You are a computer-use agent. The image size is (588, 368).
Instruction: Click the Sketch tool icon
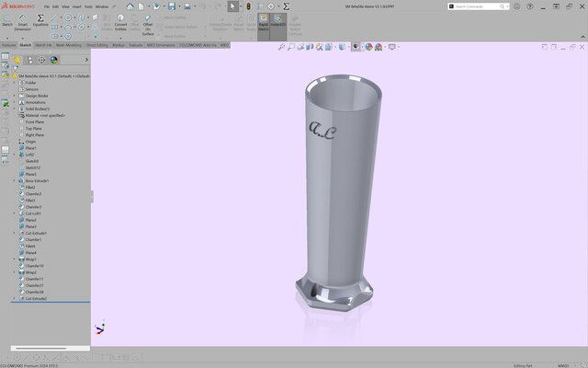pos(7,24)
